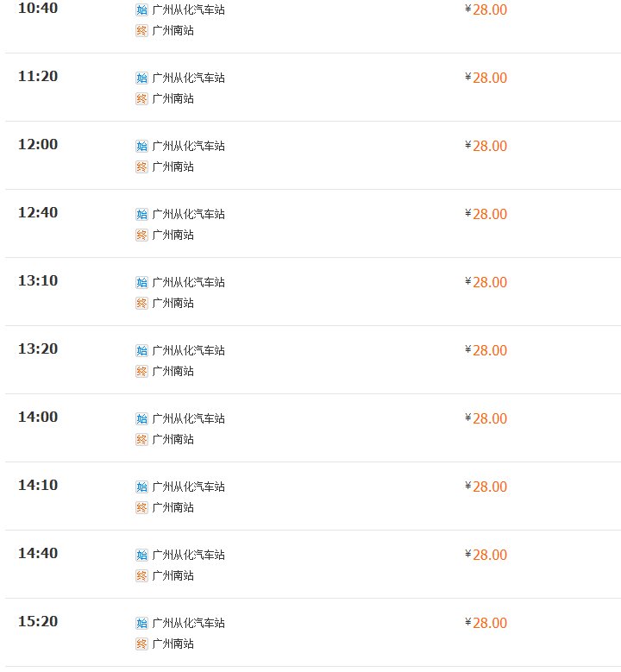621x672 pixels.
Task: Select the start icon beside the 13:20 bus
Action: click(141, 350)
